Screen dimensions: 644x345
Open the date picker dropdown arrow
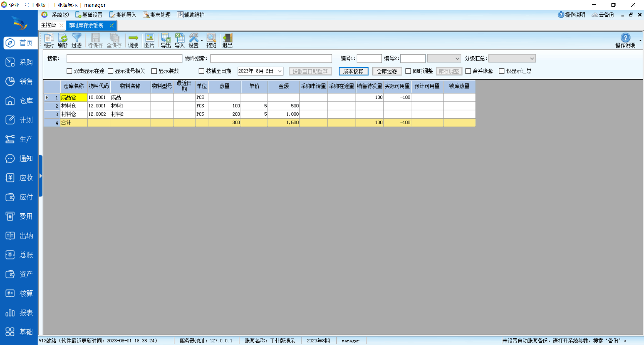pyautogui.click(x=279, y=71)
